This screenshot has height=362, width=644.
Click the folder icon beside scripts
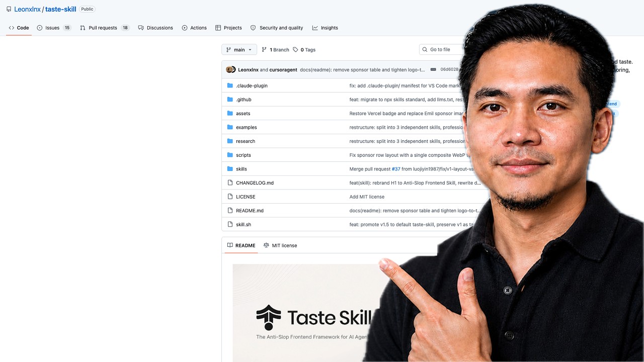point(230,155)
